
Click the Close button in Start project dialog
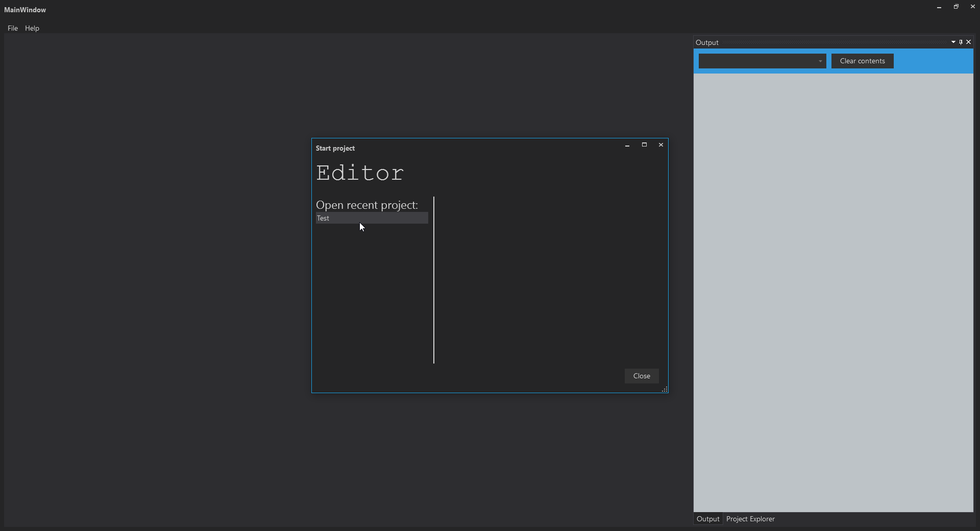(x=642, y=376)
